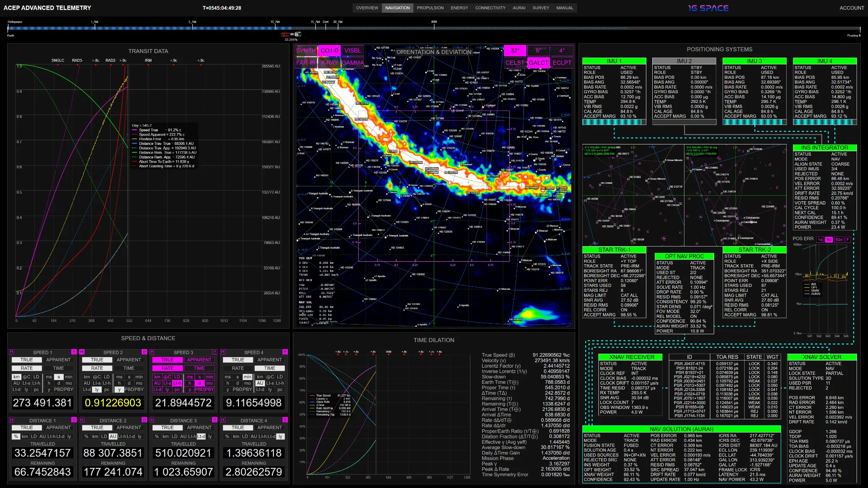Screen dimensions: 868x488
Task: Select GALCT coordinate frame
Action: click(538, 63)
